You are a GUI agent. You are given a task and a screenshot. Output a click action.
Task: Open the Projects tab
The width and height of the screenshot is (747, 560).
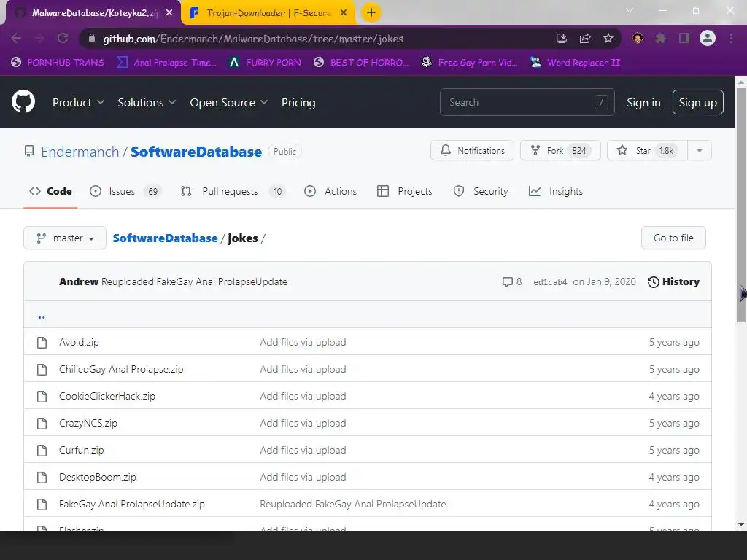[x=404, y=192]
